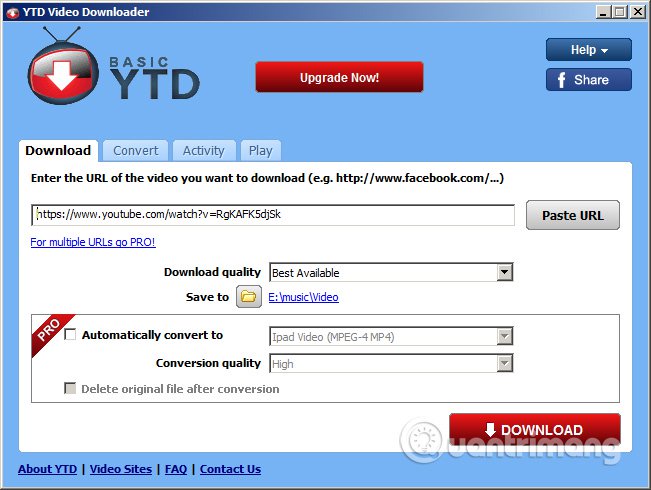Open the About YTD link
The image size is (651, 490).
click(47, 469)
